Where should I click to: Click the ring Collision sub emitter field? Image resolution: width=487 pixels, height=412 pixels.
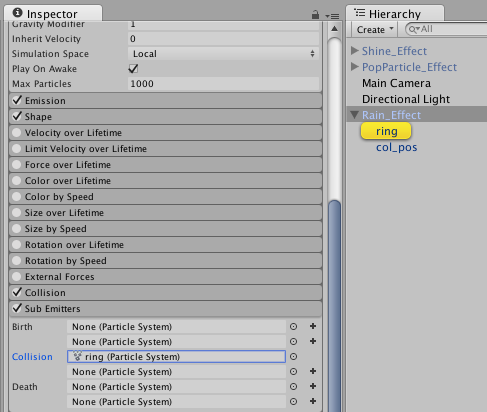pyautogui.click(x=176, y=357)
